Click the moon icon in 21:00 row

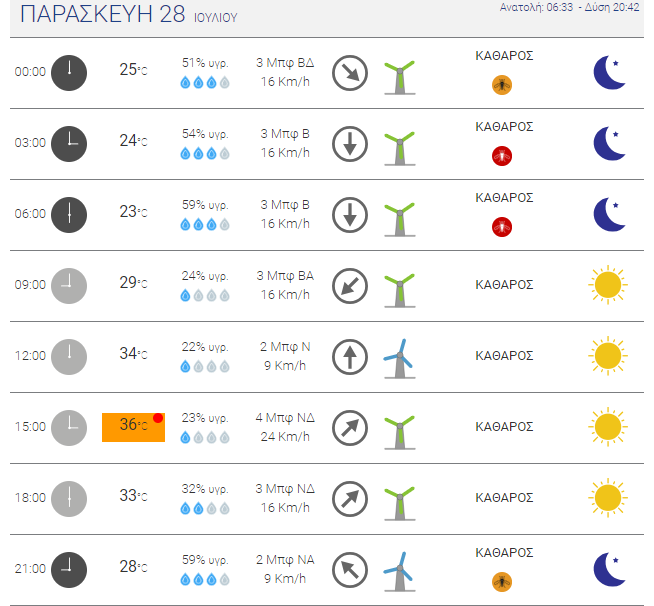pyautogui.click(x=609, y=569)
